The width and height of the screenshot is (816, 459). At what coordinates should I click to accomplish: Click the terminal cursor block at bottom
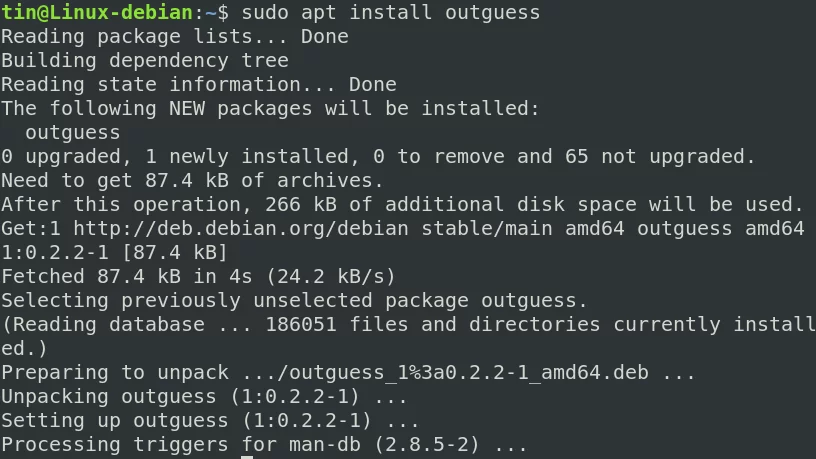tap(247, 457)
